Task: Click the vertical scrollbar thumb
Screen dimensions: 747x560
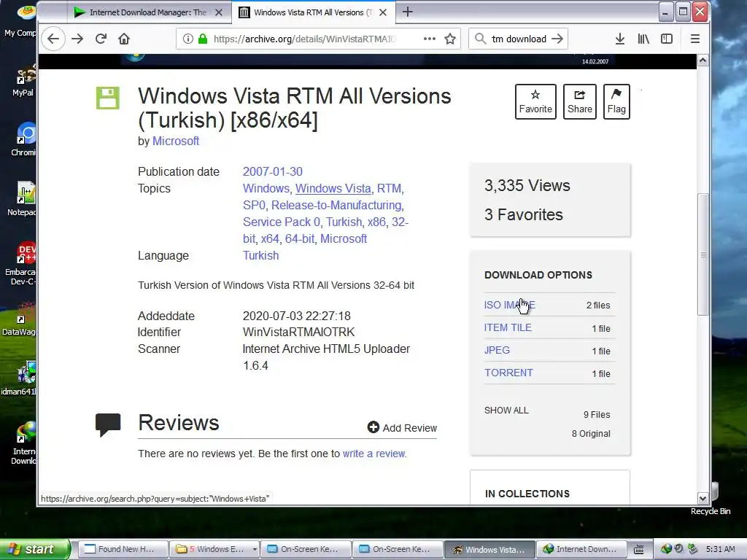Action: 703,254
